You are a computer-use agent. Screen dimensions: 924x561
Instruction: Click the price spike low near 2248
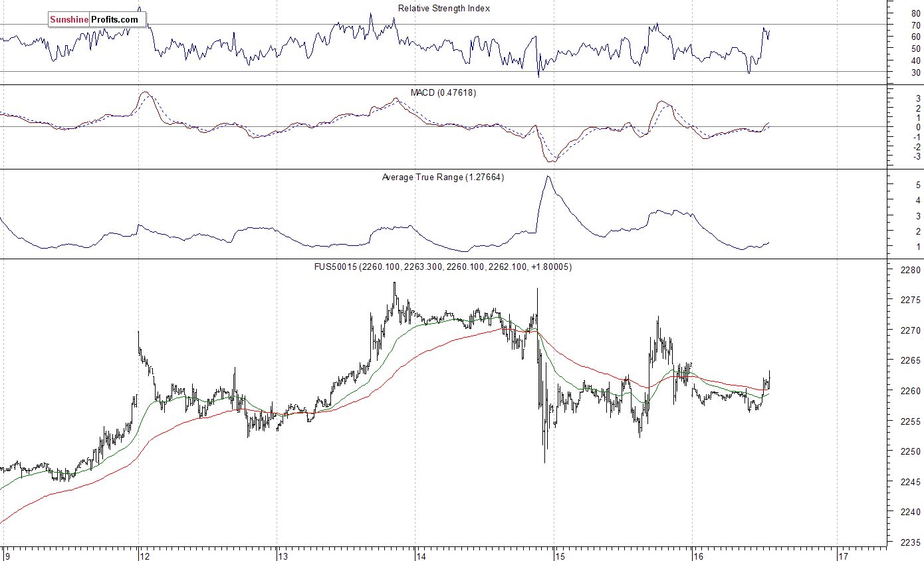click(x=545, y=461)
